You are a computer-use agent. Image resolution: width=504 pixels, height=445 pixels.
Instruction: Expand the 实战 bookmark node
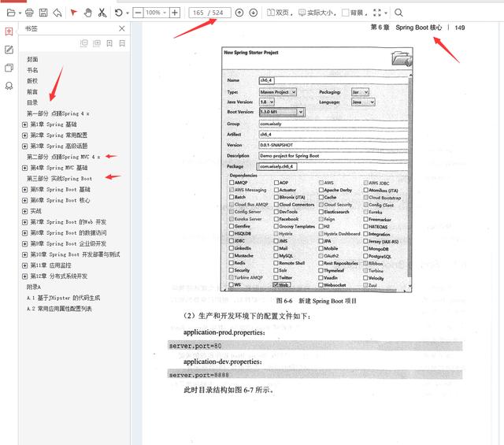(24, 211)
